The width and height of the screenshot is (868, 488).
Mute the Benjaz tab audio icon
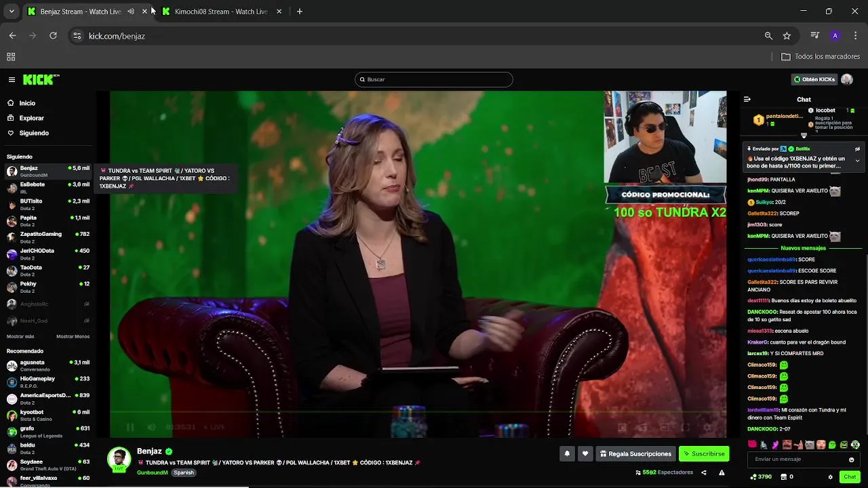(x=131, y=12)
